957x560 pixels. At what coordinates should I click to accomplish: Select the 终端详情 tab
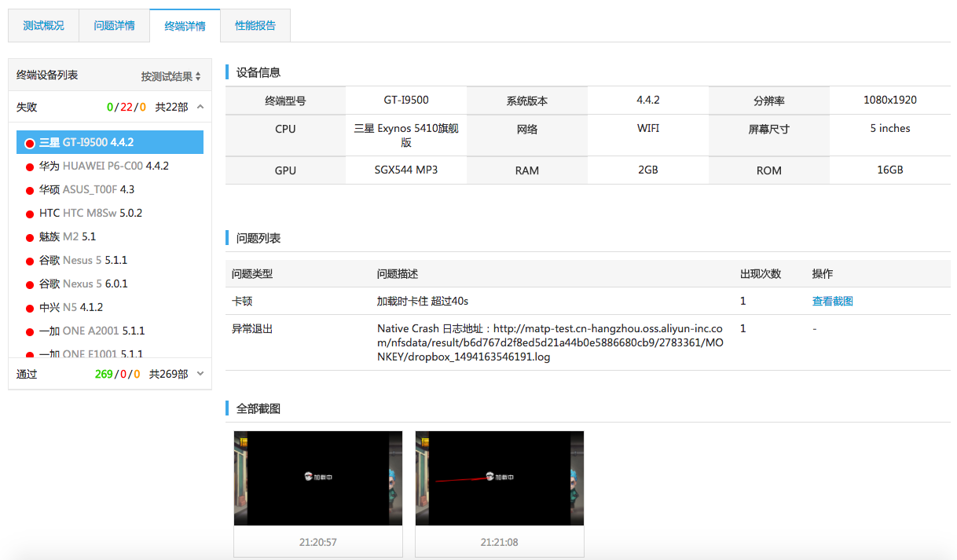pyautogui.click(x=185, y=26)
